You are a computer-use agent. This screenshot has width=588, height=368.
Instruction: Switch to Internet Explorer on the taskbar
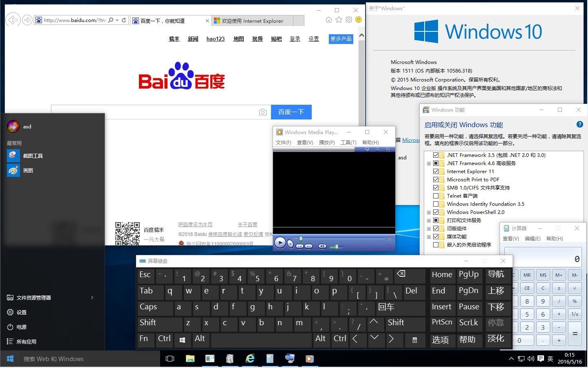[x=250, y=359]
